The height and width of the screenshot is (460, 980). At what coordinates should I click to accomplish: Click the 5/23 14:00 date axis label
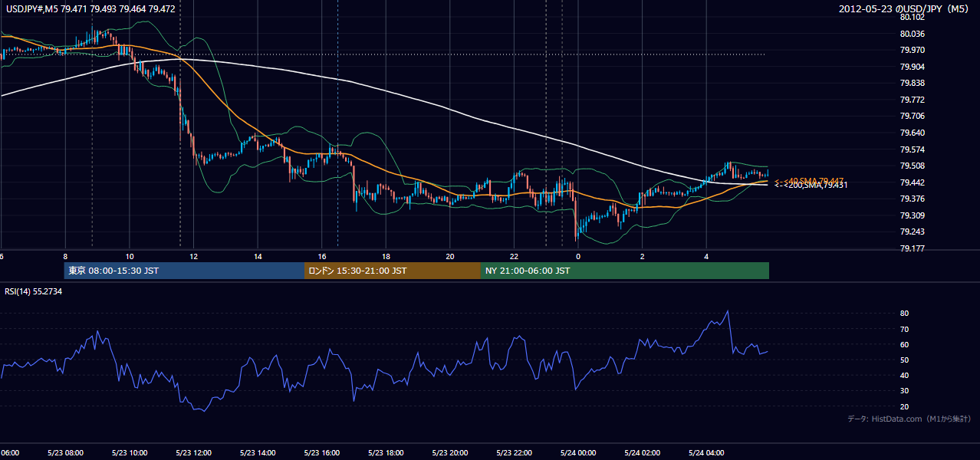click(258, 453)
